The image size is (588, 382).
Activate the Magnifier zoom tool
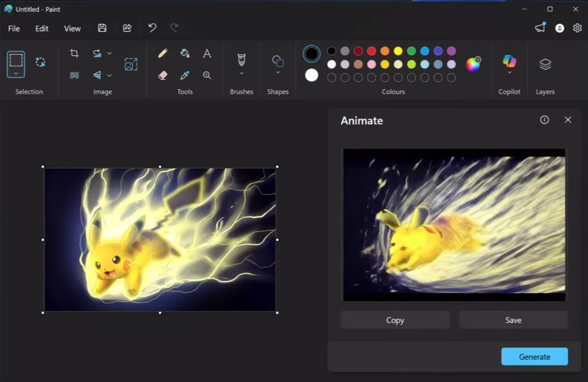[x=207, y=75]
